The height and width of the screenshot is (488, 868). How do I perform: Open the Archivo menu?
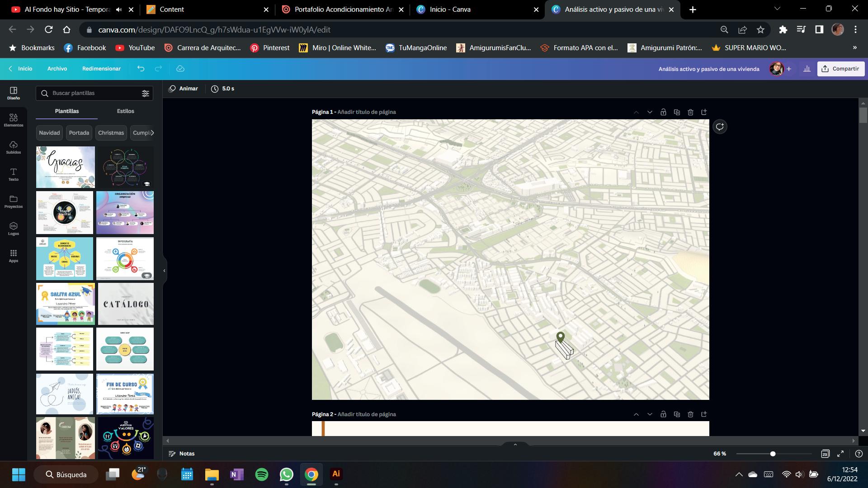pos(57,69)
